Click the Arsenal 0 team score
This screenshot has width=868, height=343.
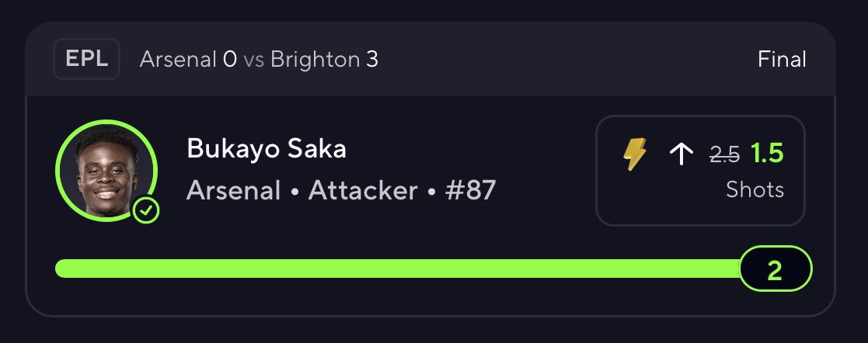click(188, 59)
